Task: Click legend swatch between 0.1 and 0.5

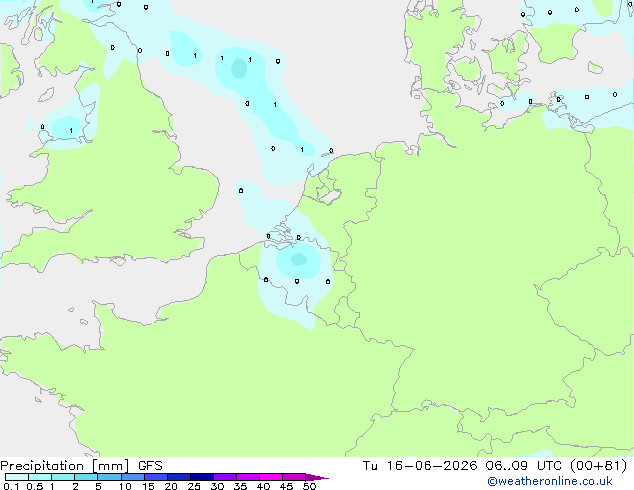Action: point(17,477)
